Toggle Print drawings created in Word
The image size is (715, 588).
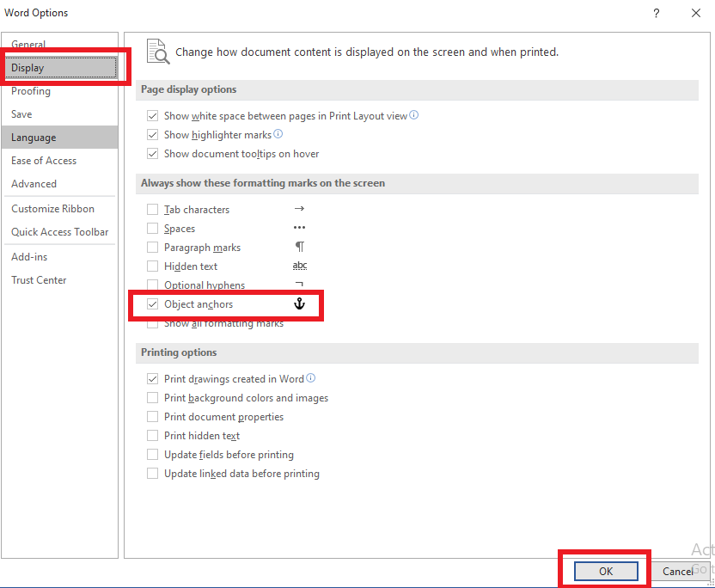(x=152, y=379)
